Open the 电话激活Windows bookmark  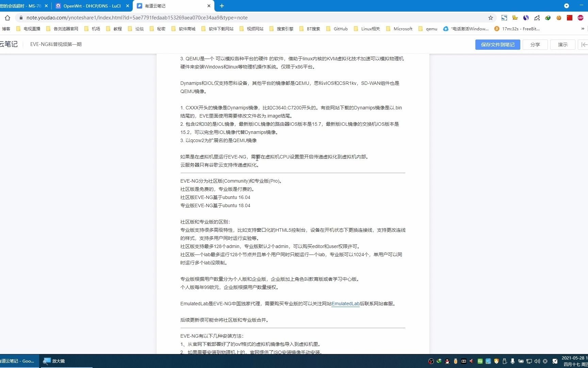click(x=466, y=29)
